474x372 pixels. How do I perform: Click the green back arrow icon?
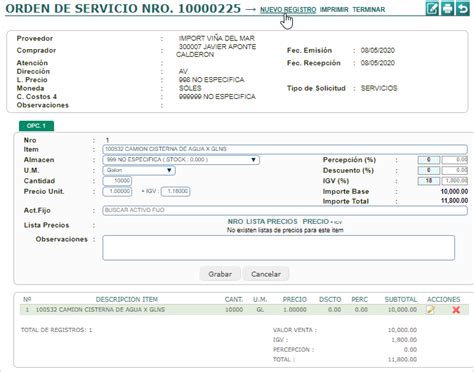coord(463,8)
